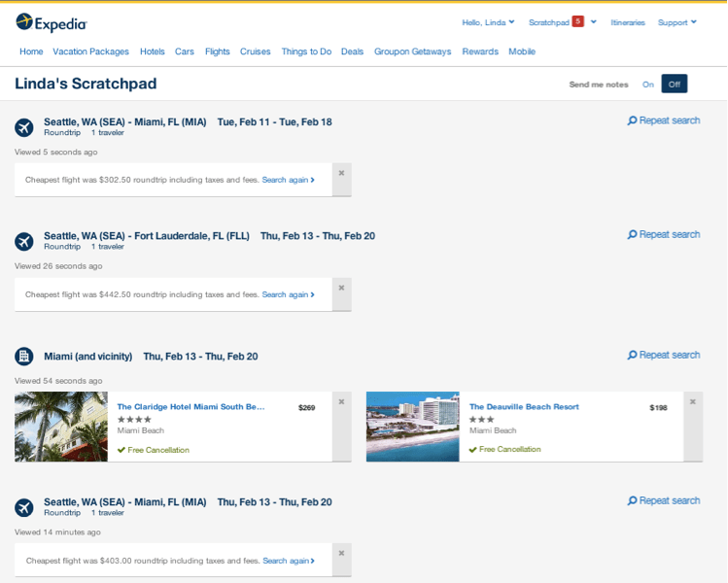
Task: Expand the Hello, Linda account menu
Action: (x=488, y=22)
